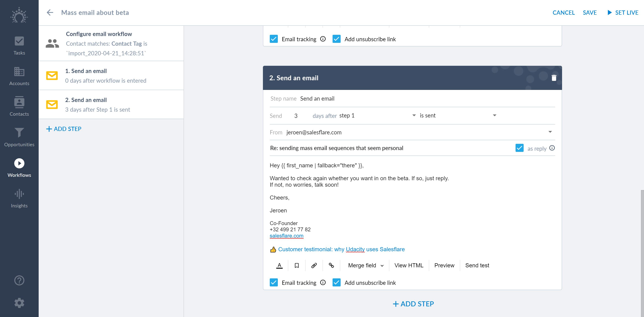
Task: Toggle Email tracking checkbox in step 2
Action: click(x=274, y=283)
